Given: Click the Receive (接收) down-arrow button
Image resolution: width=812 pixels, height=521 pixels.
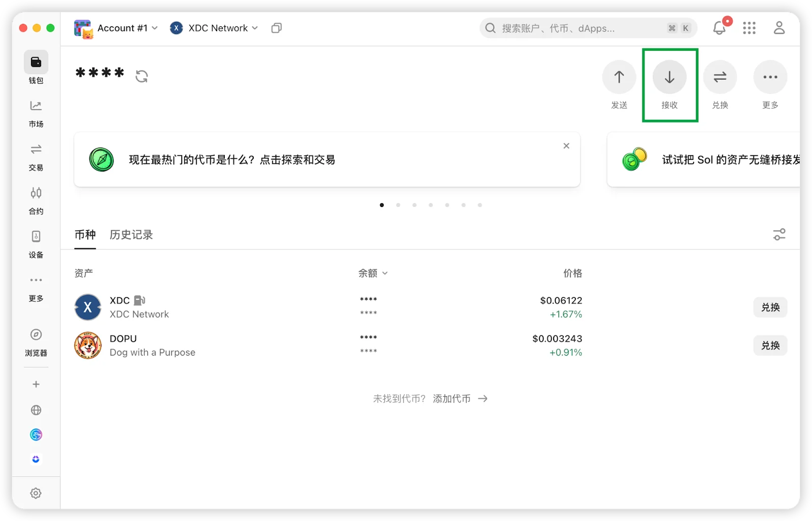Looking at the screenshot, I should tap(669, 77).
